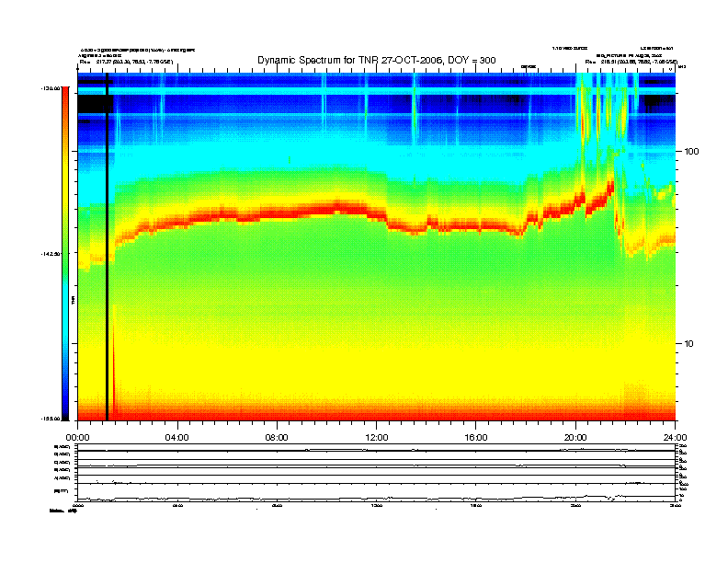Click the 16:00 time axis label
The width and height of the screenshot is (728, 563).
point(476,438)
